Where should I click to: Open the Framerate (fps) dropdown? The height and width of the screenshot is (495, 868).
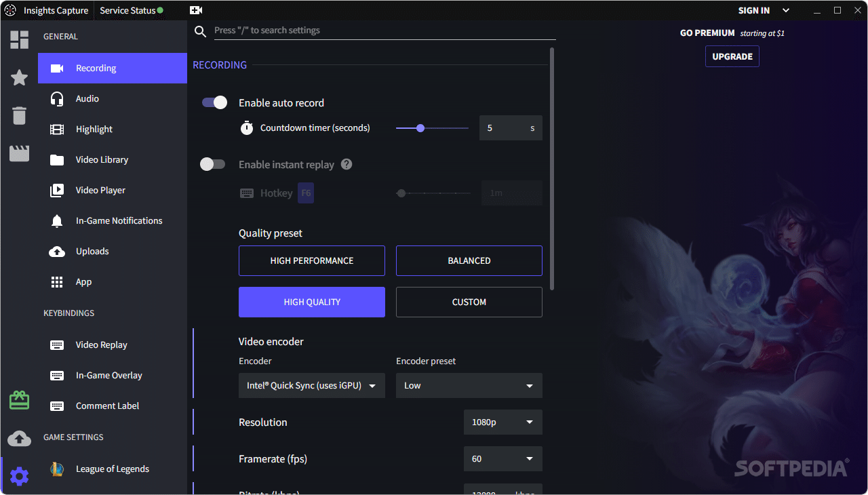[503, 458]
